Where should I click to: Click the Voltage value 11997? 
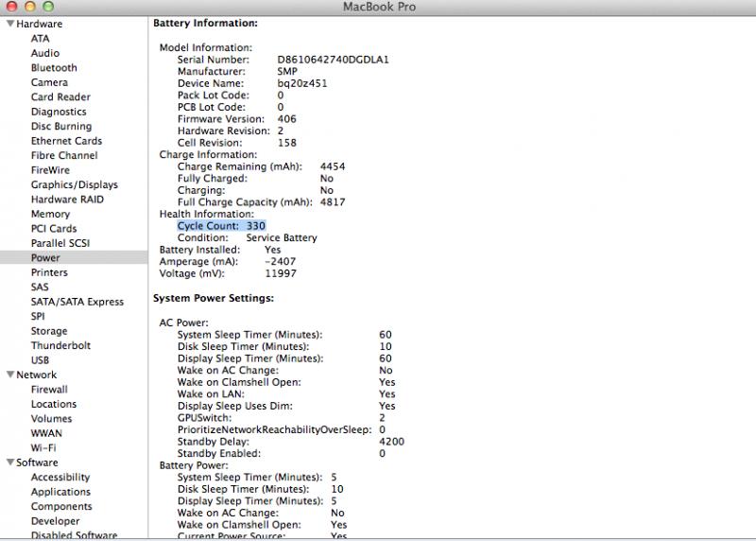coord(281,273)
